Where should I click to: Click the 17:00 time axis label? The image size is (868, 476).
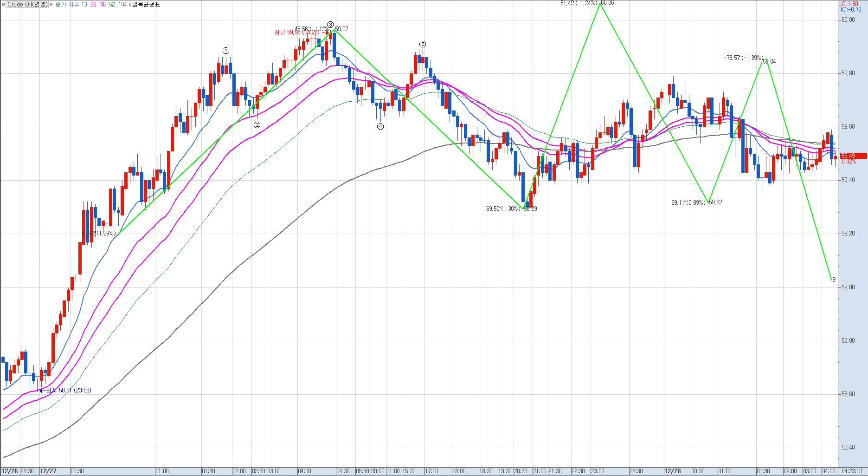432,471
